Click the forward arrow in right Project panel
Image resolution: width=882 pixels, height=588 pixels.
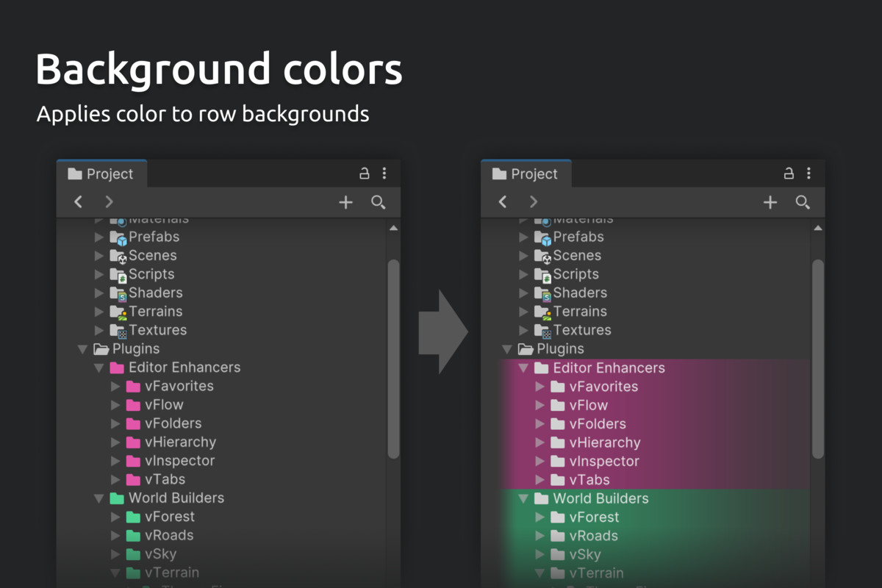pos(534,202)
